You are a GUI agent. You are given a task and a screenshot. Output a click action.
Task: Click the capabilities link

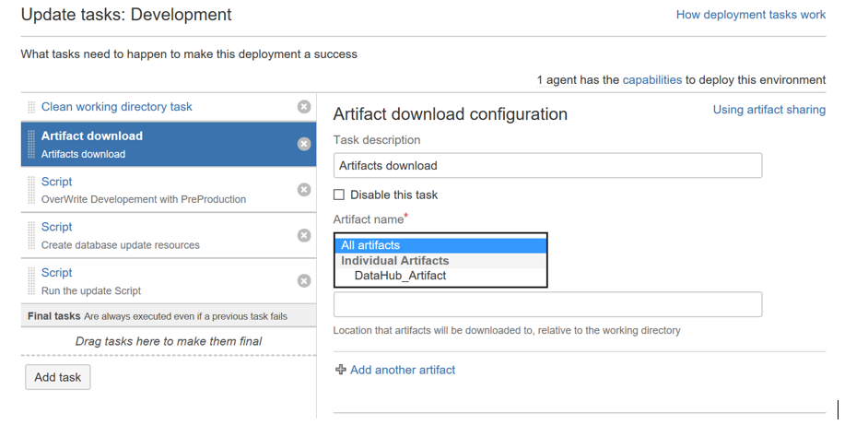point(652,80)
